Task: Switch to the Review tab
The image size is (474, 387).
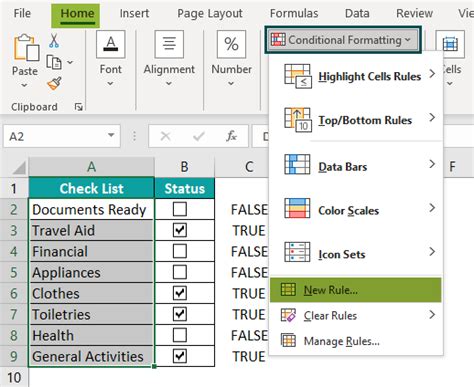Action: [414, 14]
